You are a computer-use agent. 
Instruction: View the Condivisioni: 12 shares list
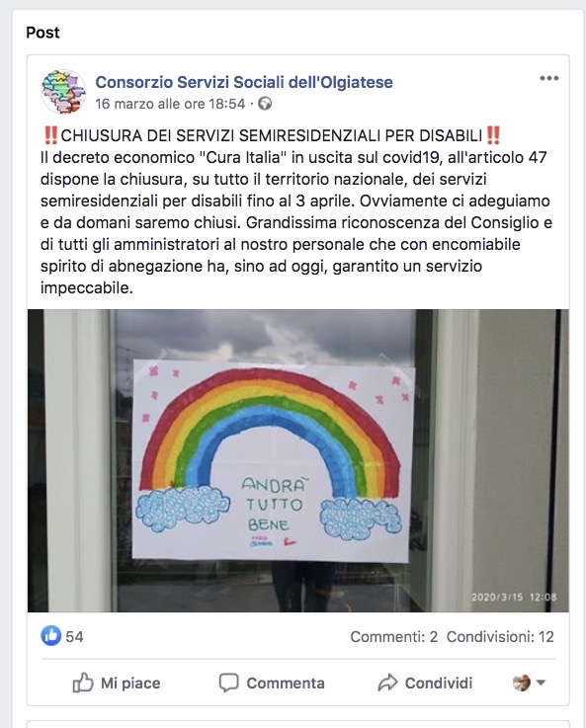[x=500, y=636]
